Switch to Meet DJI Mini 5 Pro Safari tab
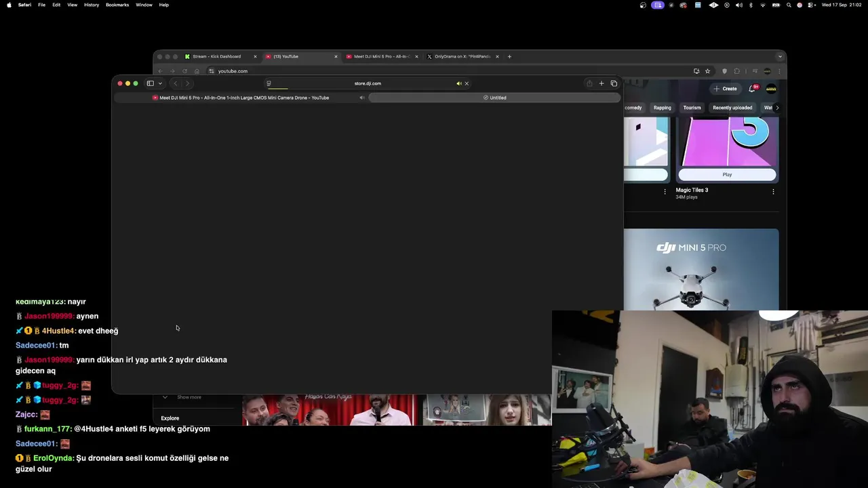This screenshot has width=868, height=488. [241, 98]
